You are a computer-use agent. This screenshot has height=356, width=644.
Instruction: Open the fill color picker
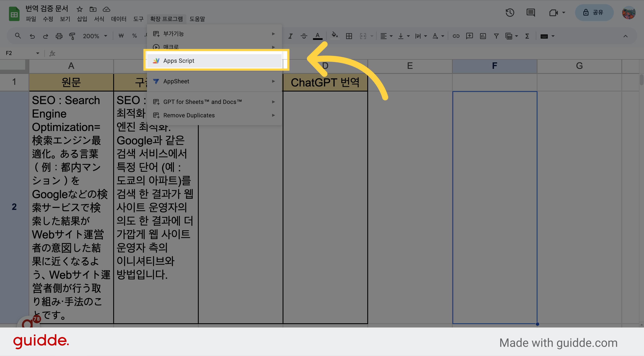pos(335,35)
